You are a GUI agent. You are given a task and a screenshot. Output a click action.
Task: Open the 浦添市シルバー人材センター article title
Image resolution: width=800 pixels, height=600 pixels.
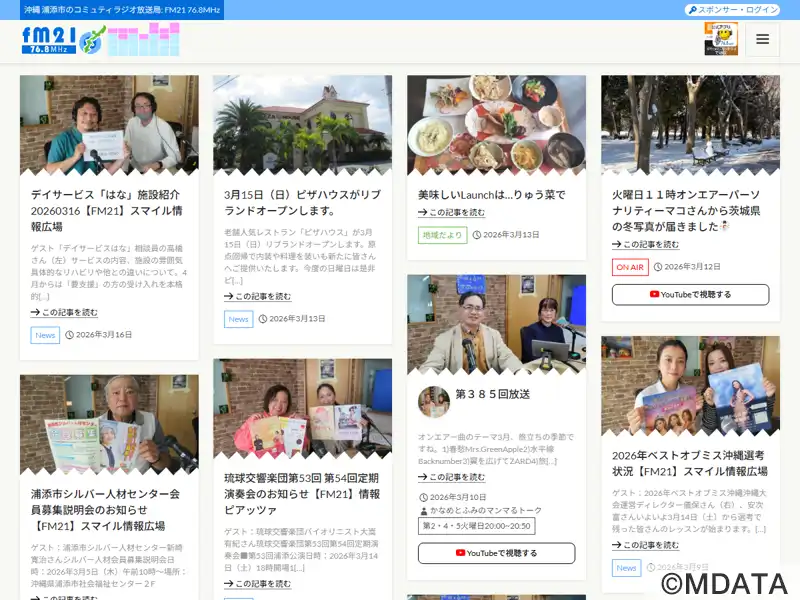pos(105,510)
